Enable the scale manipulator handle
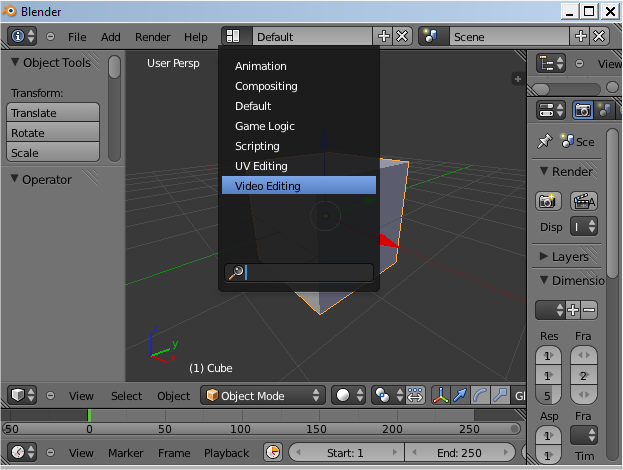Screen dimensions: 623x470 (x=500, y=395)
